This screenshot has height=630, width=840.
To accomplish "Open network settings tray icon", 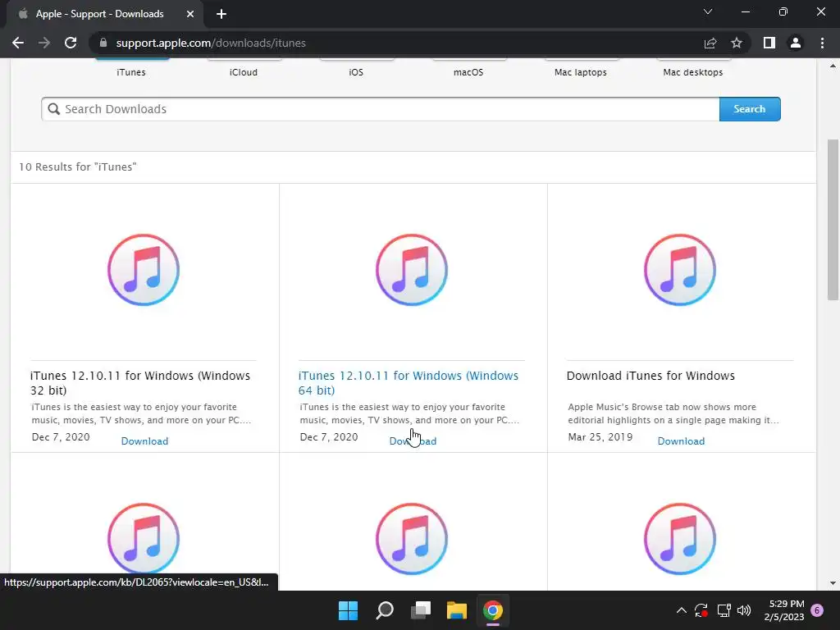I will pyautogui.click(x=724, y=610).
